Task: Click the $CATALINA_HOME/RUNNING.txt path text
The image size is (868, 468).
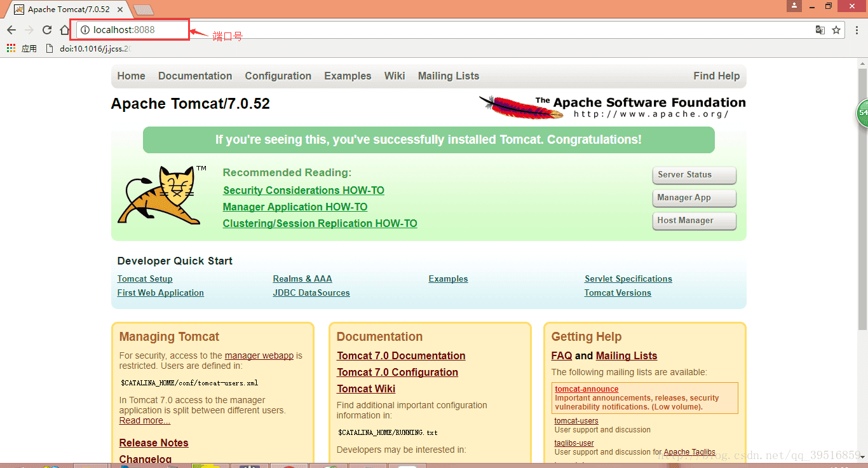Action: click(x=388, y=432)
